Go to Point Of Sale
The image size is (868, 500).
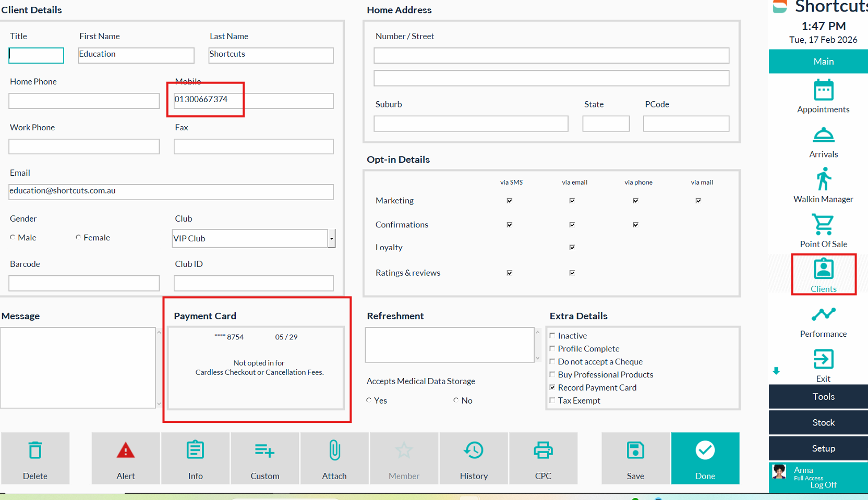pyautogui.click(x=823, y=225)
